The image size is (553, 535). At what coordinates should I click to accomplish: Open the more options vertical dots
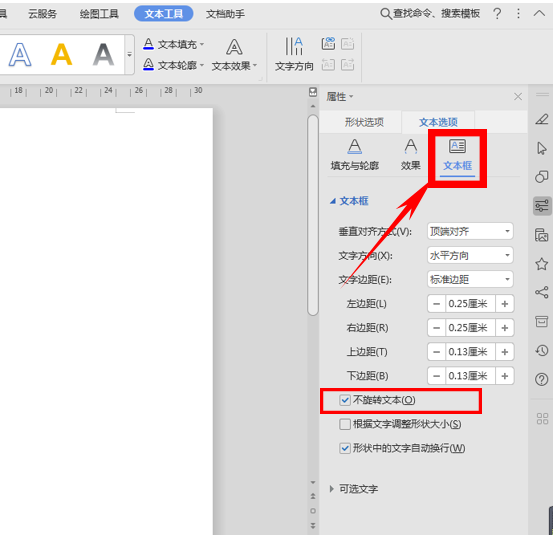point(518,14)
